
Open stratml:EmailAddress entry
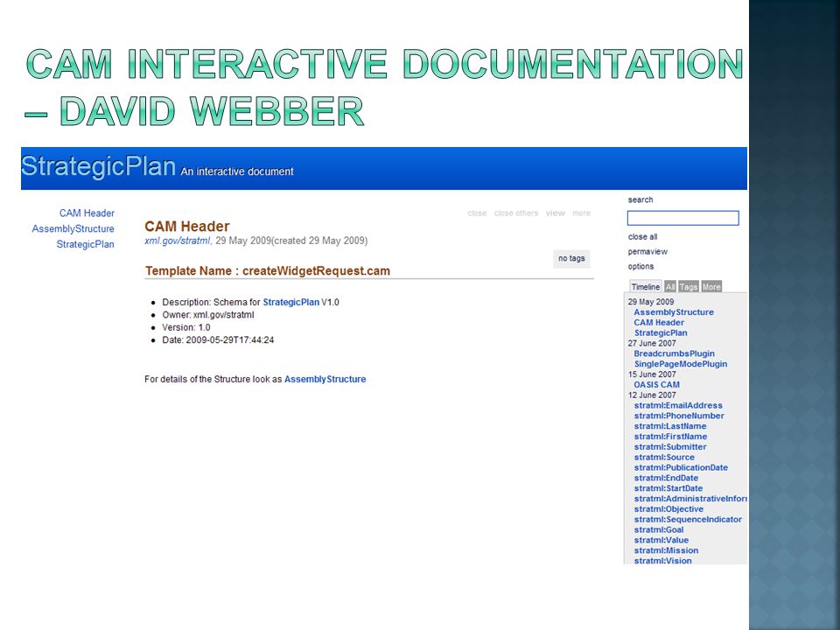(x=678, y=405)
